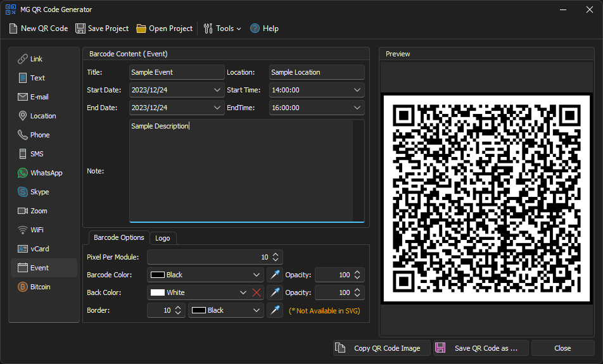Screen dimensions: 603x364
Task: Click Save Project in toolbar
Action: [102, 28]
